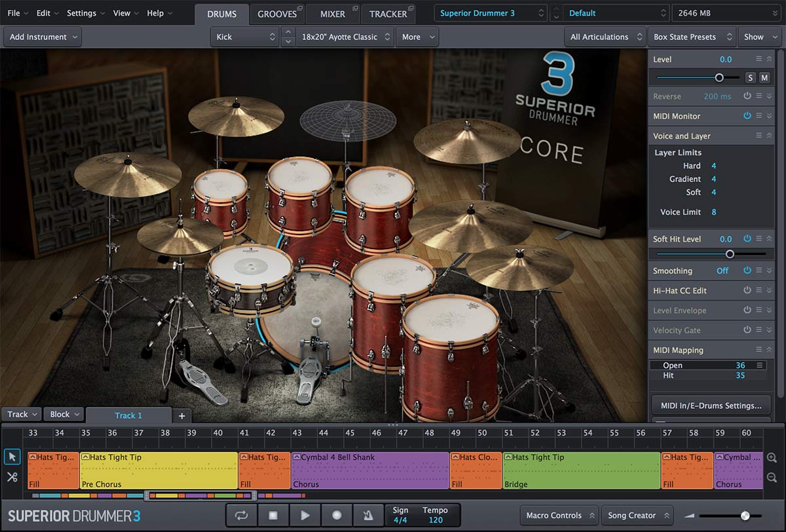Viewport: 786px width, 532px height.
Task: Select the arrow pointer tool
Action: (x=12, y=457)
